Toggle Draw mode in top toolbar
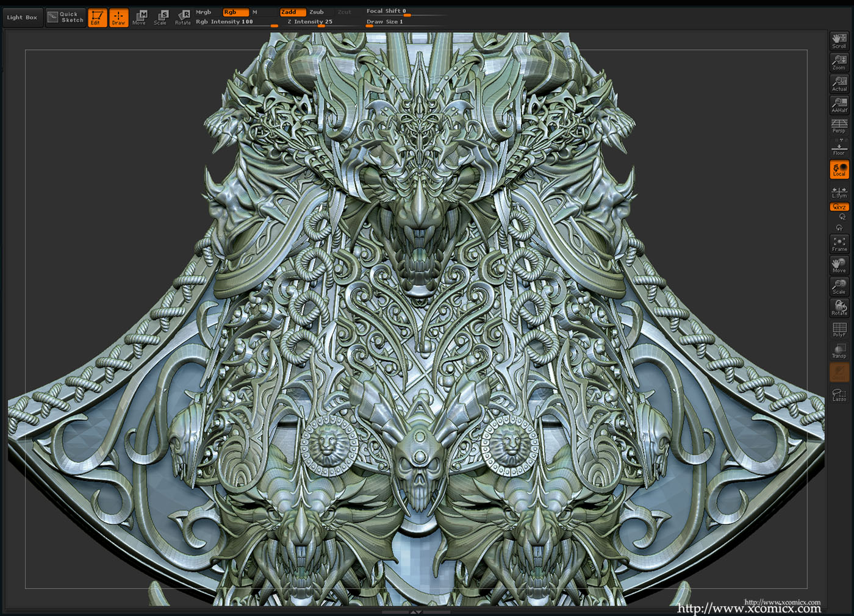 118,18
